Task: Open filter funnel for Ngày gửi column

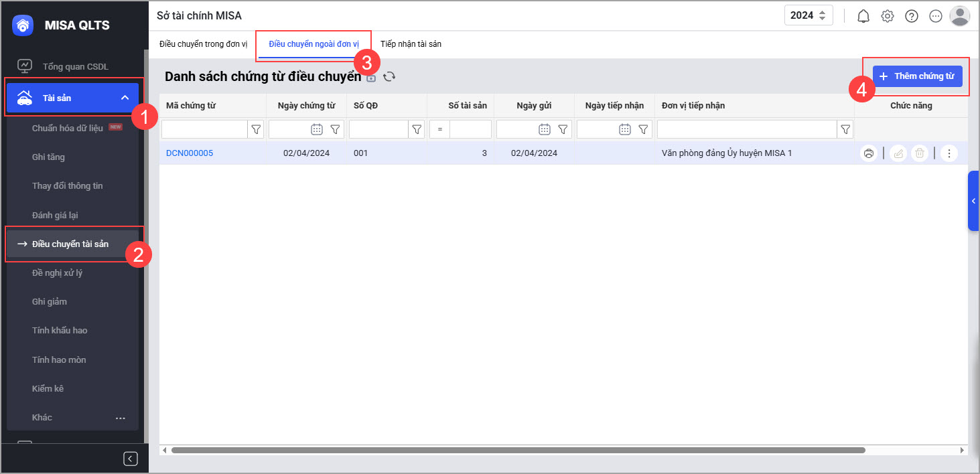Action: (x=563, y=129)
